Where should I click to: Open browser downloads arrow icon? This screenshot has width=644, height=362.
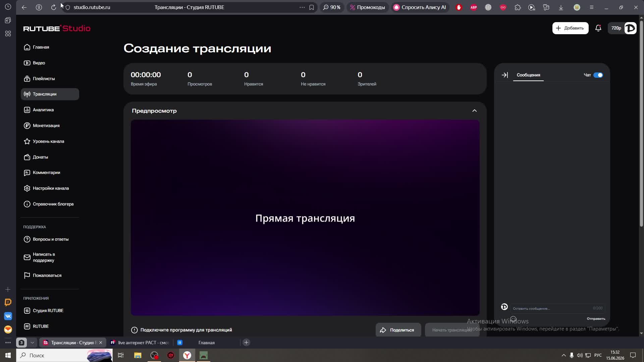(561, 7)
